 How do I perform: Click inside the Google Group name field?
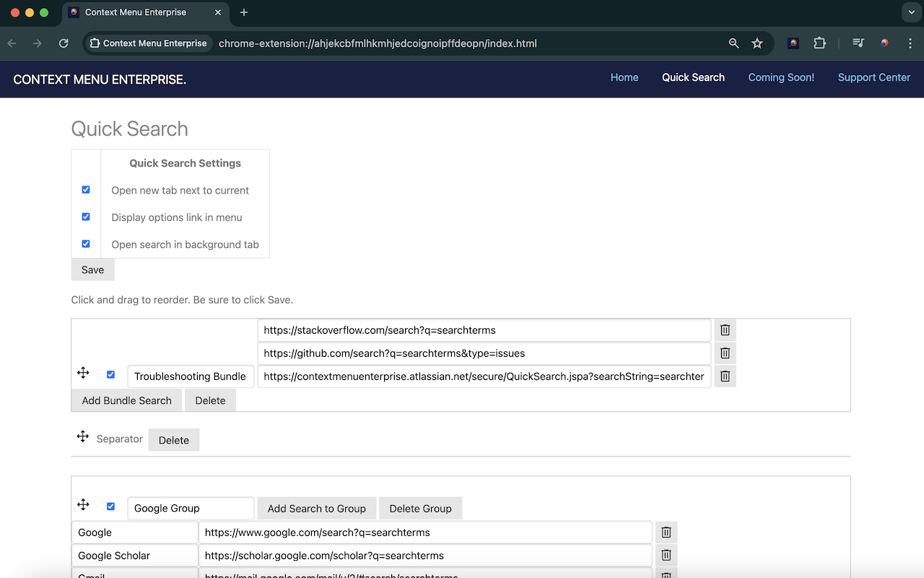coord(190,508)
